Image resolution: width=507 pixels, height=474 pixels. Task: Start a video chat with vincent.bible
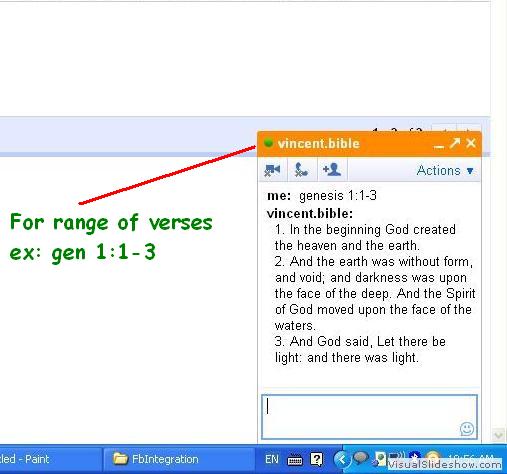(x=272, y=170)
